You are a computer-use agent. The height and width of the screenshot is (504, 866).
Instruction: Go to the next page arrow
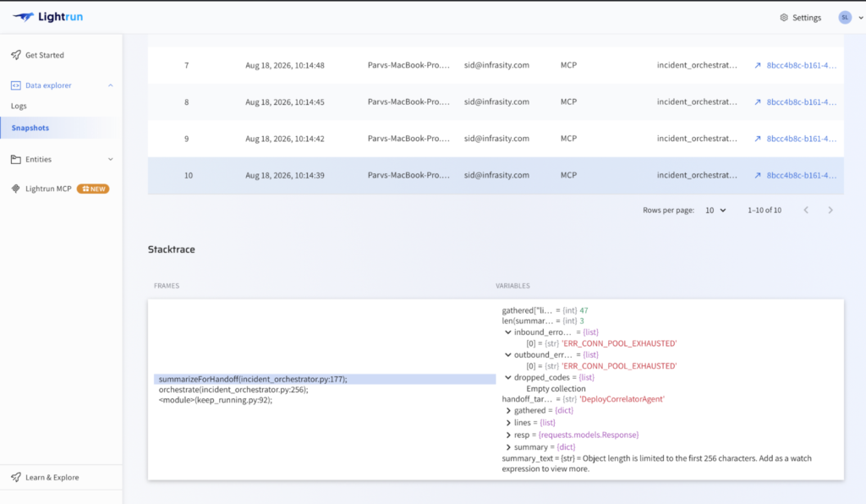pyautogui.click(x=830, y=211)
